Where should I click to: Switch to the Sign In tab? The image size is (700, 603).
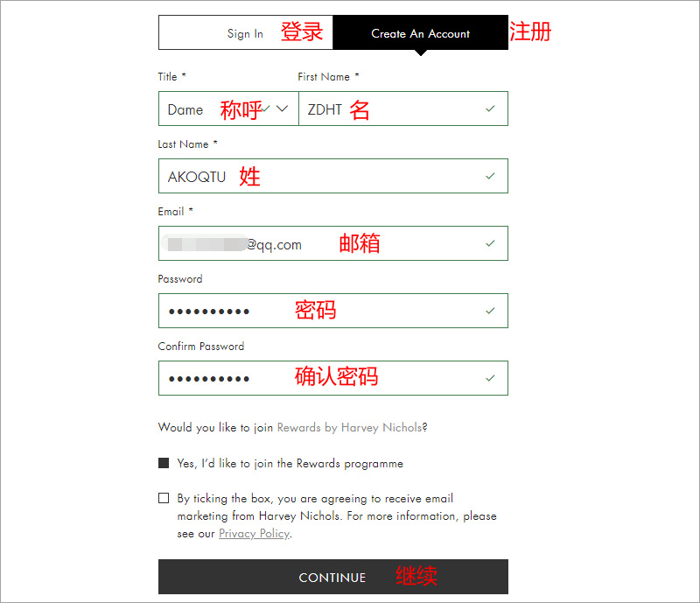(246, 32)
